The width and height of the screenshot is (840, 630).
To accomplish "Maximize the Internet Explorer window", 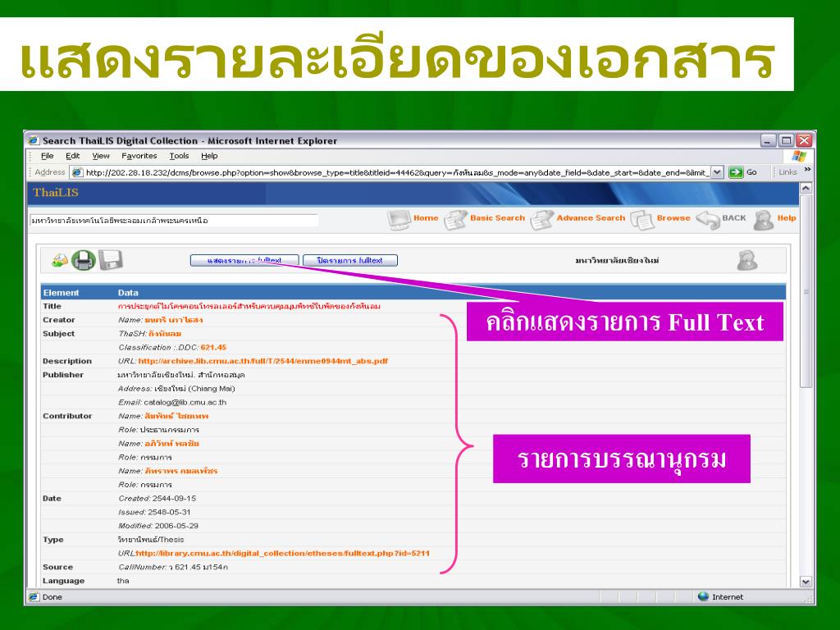I will click(786, 140).
